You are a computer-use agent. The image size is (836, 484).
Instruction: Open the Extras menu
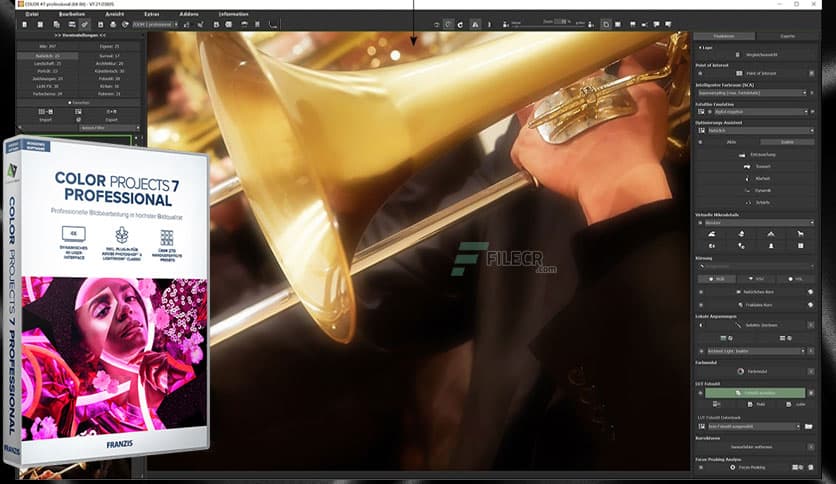coord(151,14)
